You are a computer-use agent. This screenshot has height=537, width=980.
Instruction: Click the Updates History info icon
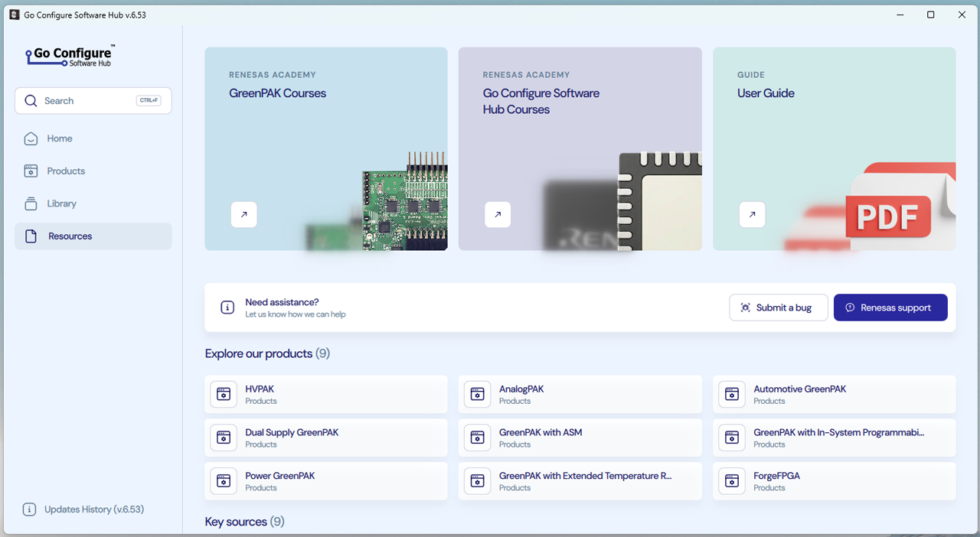(x=29, y=509)
